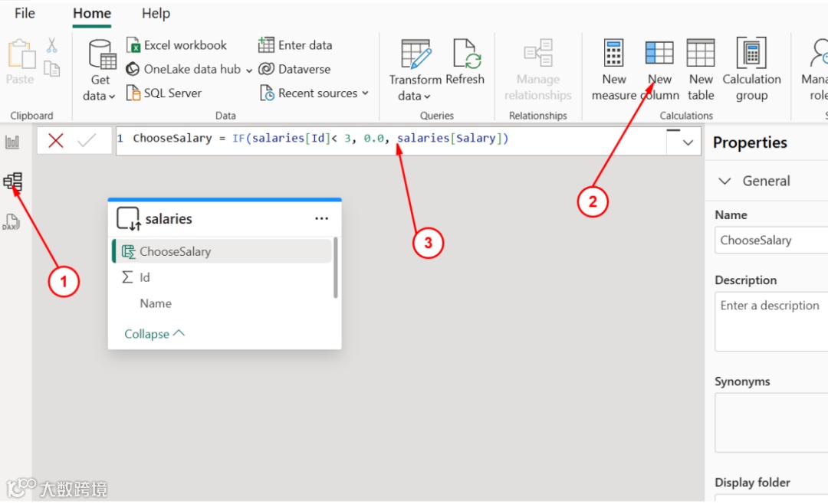Click the Description text box
This screenshot has width=828, height=504.
coord(771,322)
